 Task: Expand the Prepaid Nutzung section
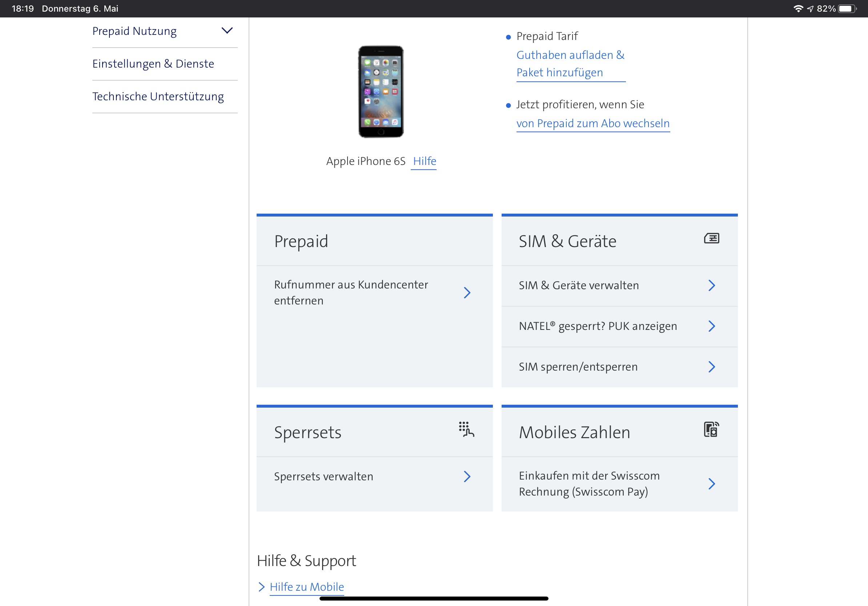click(x=227, y=31)
